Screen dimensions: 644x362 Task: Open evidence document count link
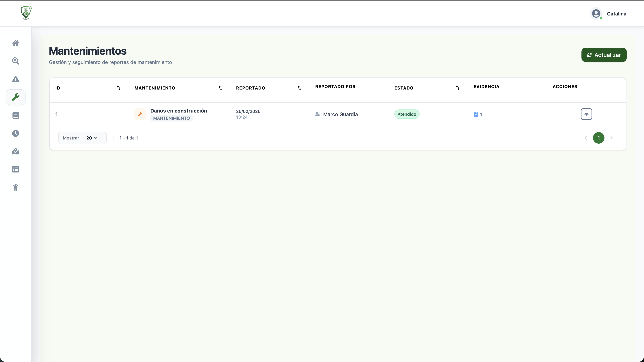point(478,114)
